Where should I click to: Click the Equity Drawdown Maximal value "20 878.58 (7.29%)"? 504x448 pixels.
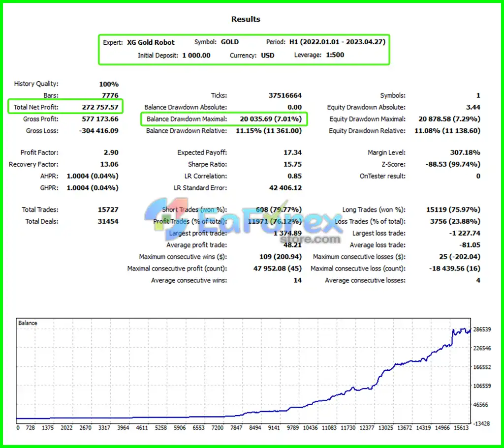(x=449, y=119)
